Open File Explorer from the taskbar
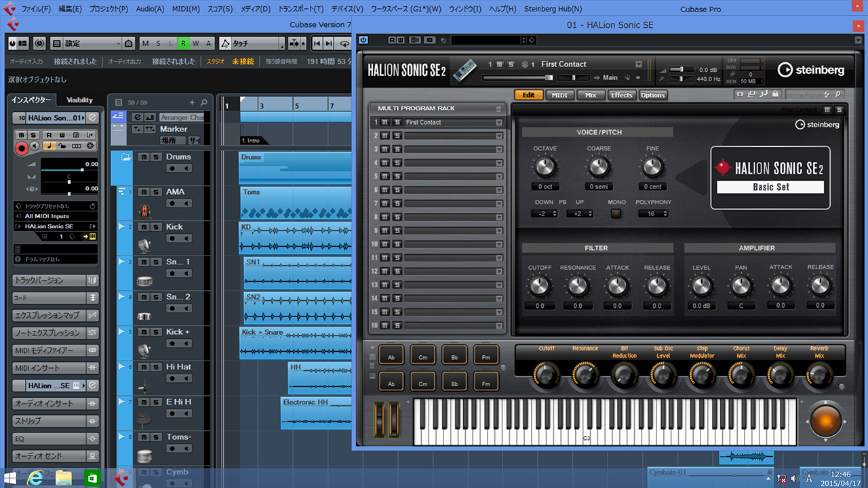Viewport: 868px width, 488px height. pyautogui.click(x=64, y=478)
